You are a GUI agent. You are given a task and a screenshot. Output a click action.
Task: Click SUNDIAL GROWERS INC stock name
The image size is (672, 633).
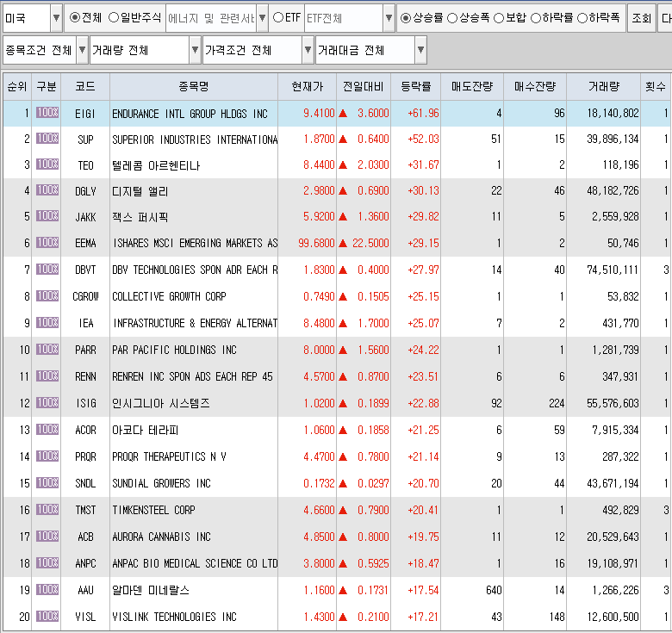point(161,483)
